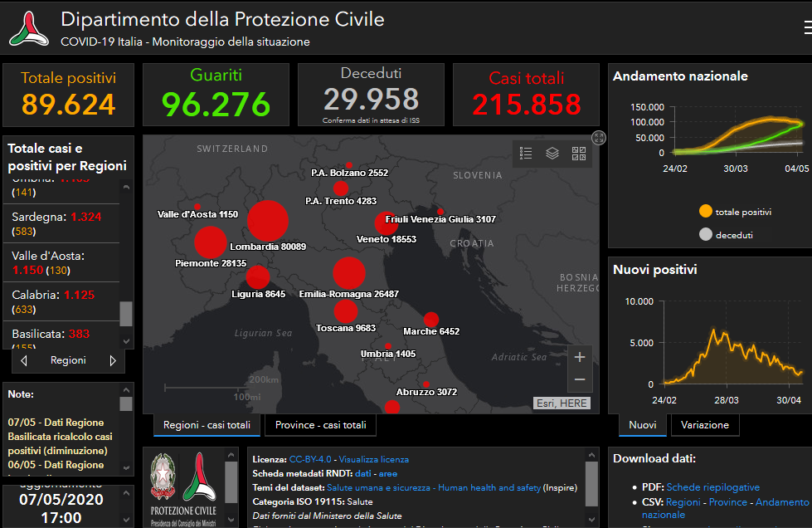Toggle the deceduti legend series
This screenshot has height=528, width=812.
[706, 235]
